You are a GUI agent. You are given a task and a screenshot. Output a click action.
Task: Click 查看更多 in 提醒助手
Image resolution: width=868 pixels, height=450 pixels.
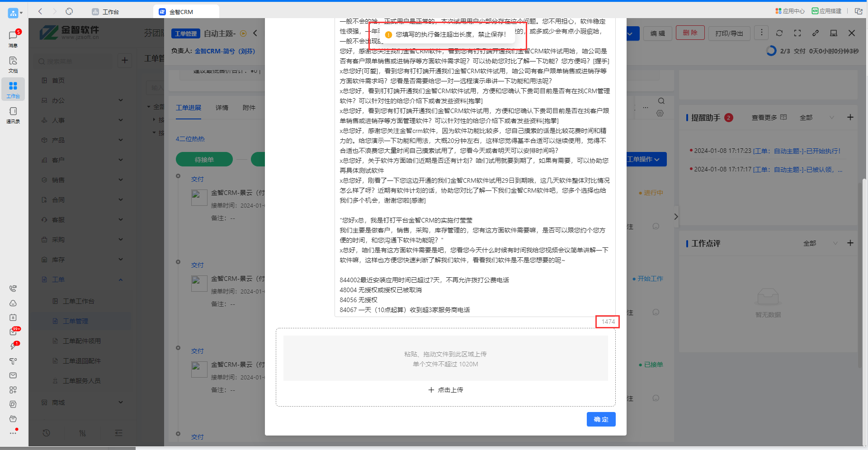click(769, 118)
